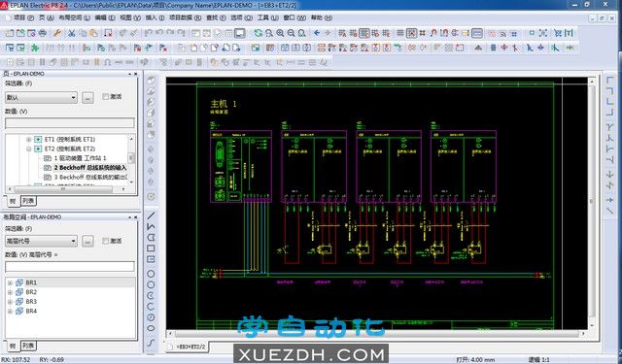Open the 默认 filter dropdown
The height and width of the screenshot is (364, 622).
(74, 97)
